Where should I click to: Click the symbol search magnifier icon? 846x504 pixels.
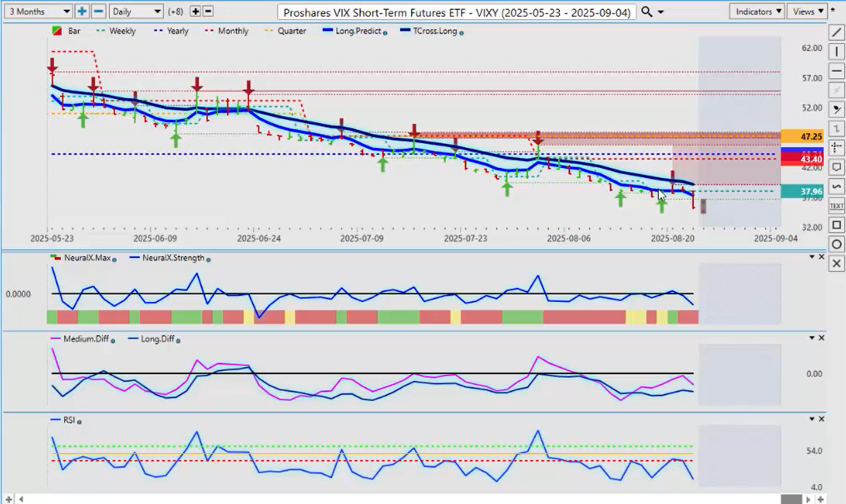(648, 12)
